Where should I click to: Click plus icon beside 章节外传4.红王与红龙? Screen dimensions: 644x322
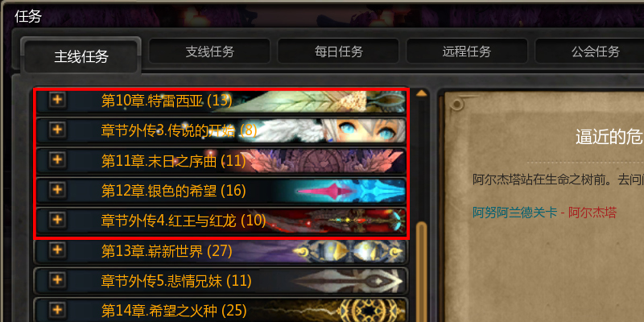[x=57, y=220]
